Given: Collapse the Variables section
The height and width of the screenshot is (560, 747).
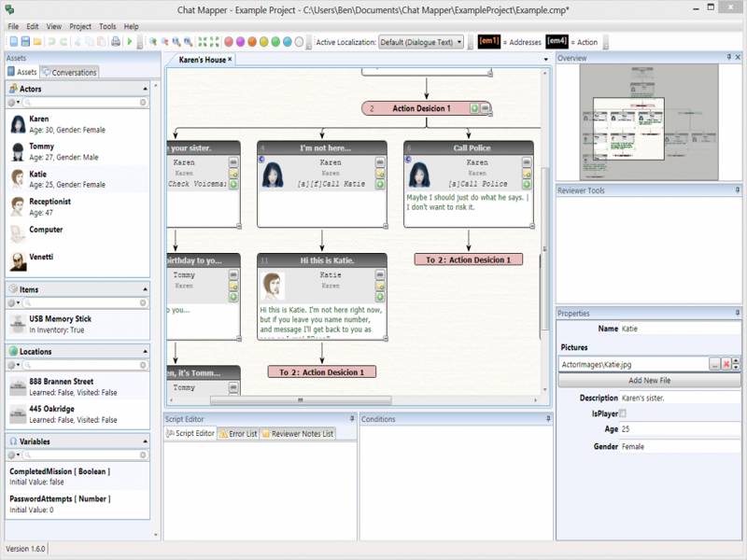Looking at the screenshot, I should [143, 441].
